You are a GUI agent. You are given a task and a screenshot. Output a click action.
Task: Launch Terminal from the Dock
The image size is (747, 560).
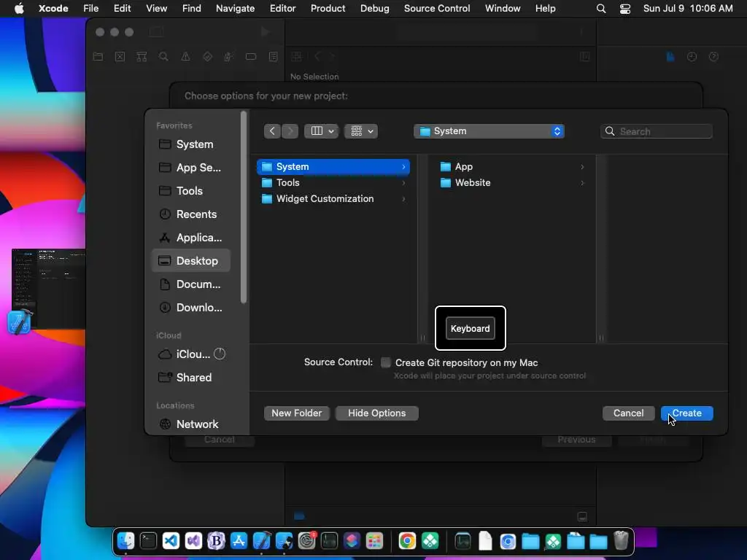pyautogui.click(x=148, y=541)
